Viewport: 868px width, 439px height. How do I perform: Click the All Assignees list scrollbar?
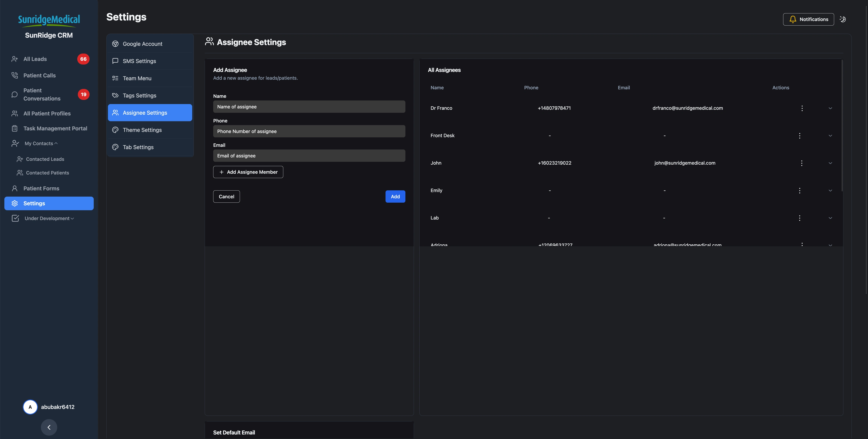pyautogui.click(x=842, y=125)
